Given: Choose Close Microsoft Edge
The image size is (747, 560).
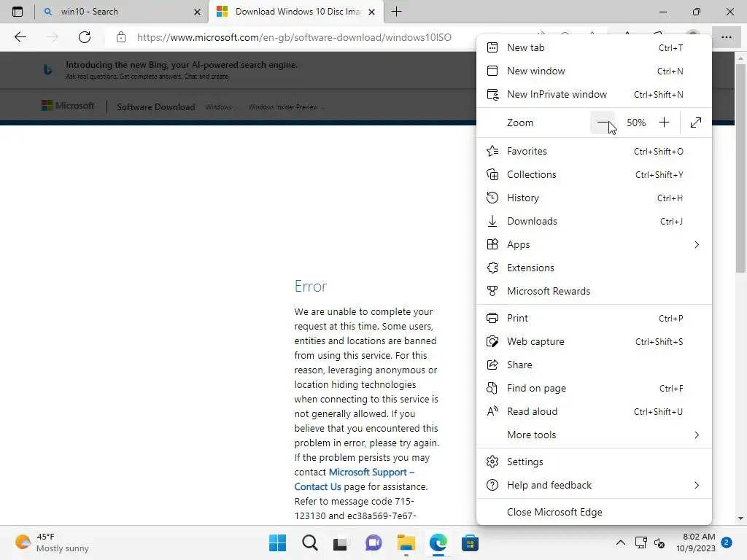Looking at the screenshot, I should 594,513.
